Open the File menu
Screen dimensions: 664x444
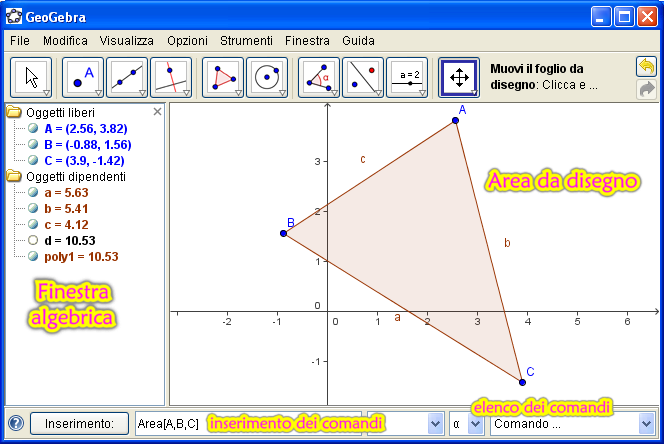(20, 41)
